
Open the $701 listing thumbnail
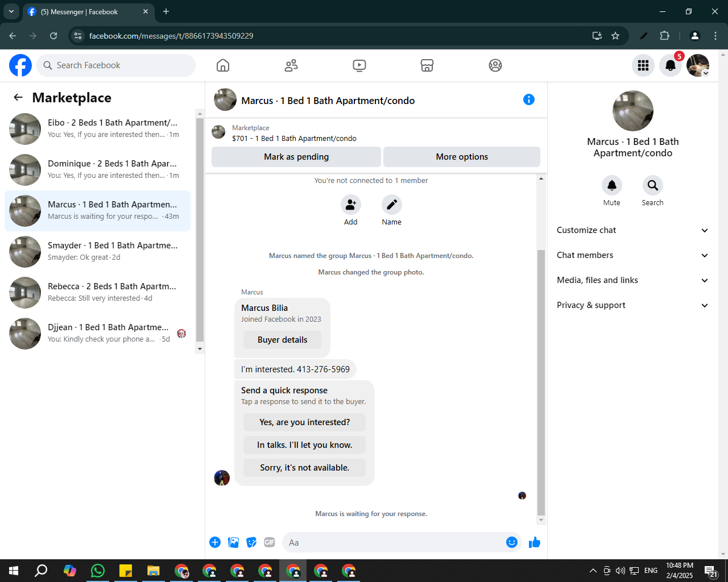pos(218,132)
